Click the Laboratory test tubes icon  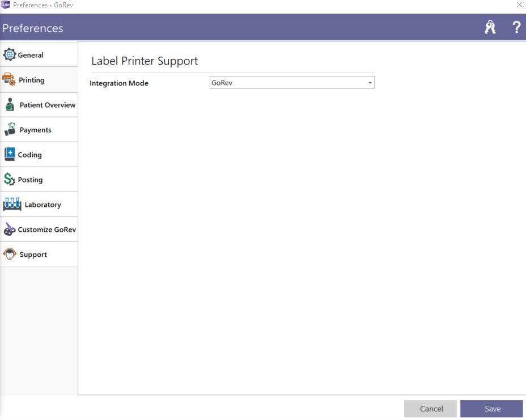pyautogui.click(x=12, y=205)
